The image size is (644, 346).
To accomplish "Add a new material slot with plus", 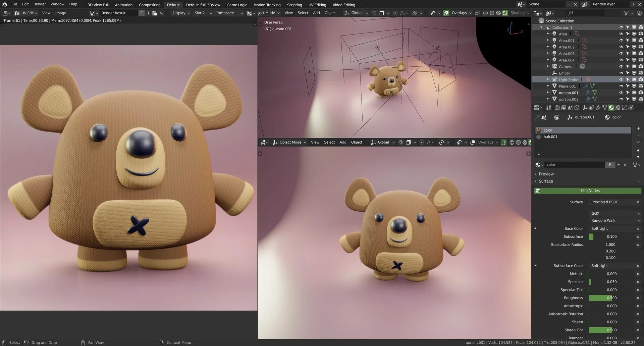I will tap(638, 129).
